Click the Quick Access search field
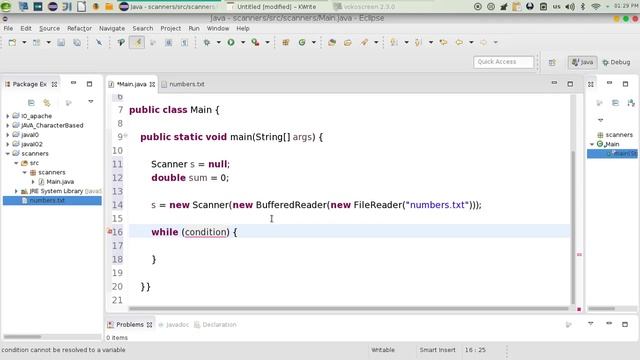This screenshot has height=360, width=640. click(x=503, y=62)
